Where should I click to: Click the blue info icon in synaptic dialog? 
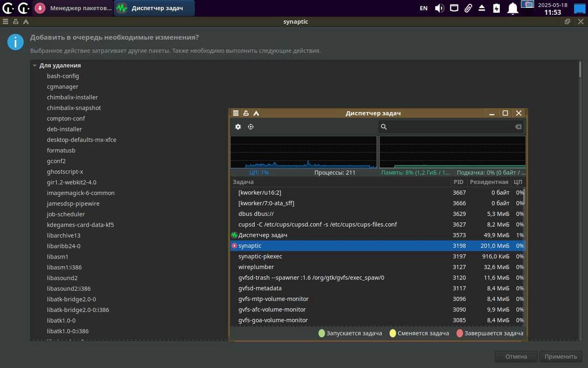pyautogui.click(x=16, y=42)
